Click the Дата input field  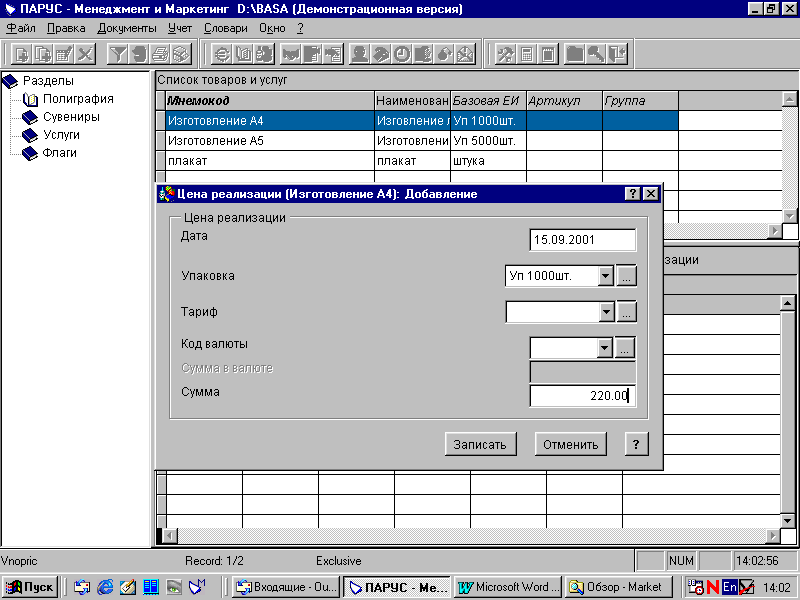583,240
